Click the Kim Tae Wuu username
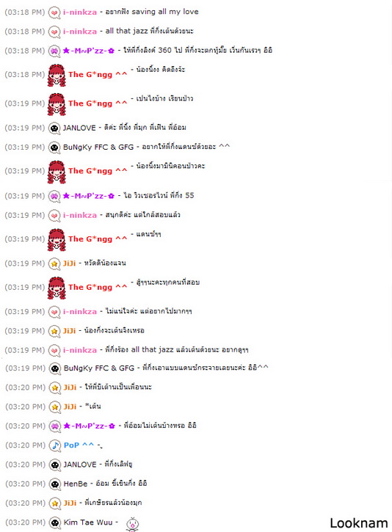Image resolution: width=392 pixels, height=532 pixels. point(88,522)
